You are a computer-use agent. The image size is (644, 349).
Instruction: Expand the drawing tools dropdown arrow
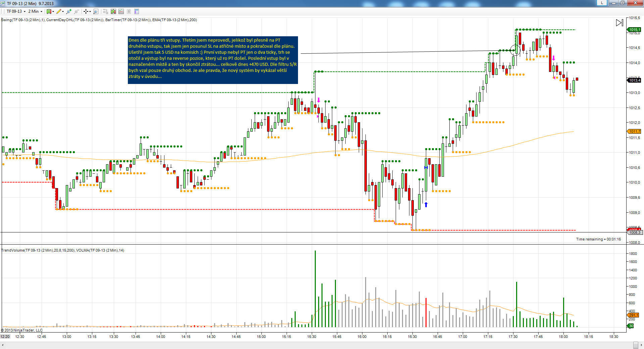click(63, 11)
